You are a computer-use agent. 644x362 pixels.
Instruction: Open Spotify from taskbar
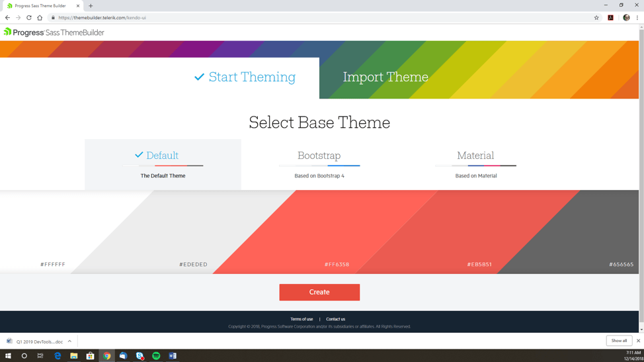pos(156,356)
